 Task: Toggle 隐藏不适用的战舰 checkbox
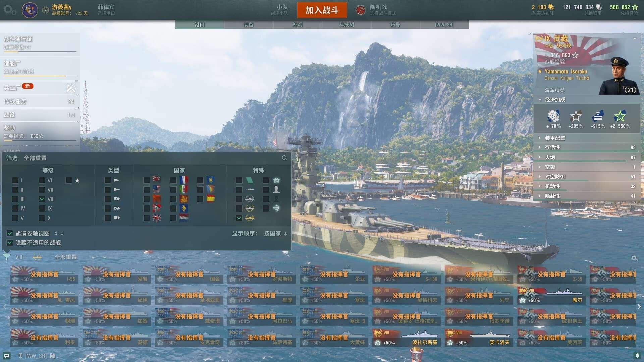(x=10, y=243)
